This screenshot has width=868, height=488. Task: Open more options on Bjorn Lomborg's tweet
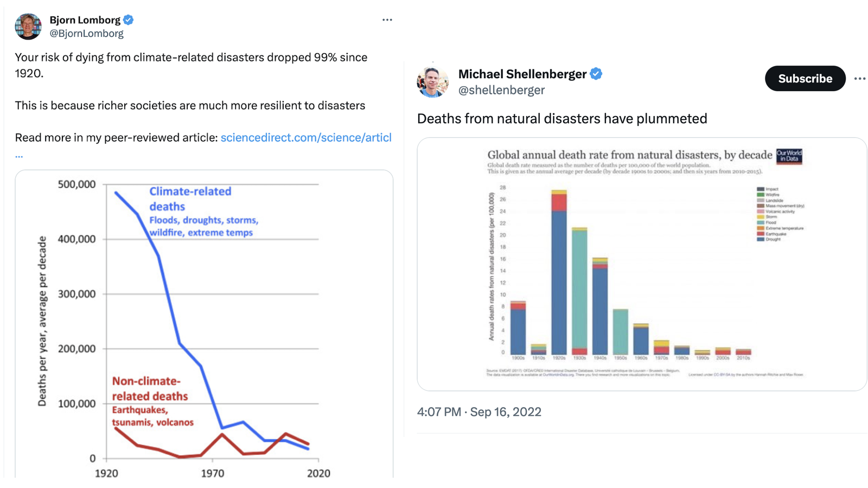tap(387, 20)
